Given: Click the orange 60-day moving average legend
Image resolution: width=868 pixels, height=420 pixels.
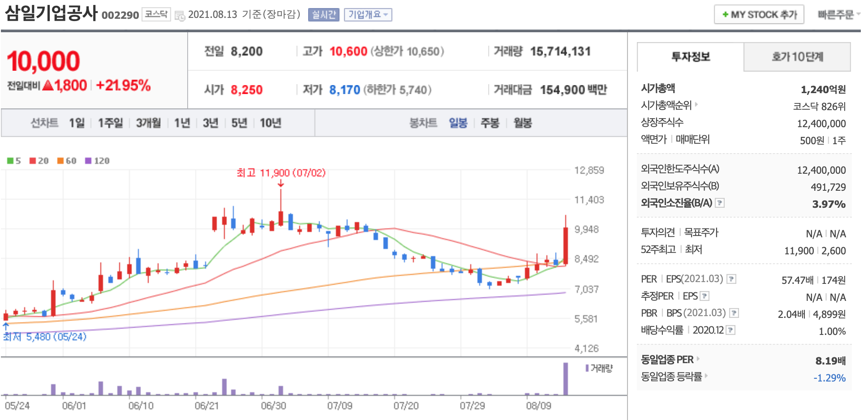Looking at the screenshot, I should (x=67, y=161).
